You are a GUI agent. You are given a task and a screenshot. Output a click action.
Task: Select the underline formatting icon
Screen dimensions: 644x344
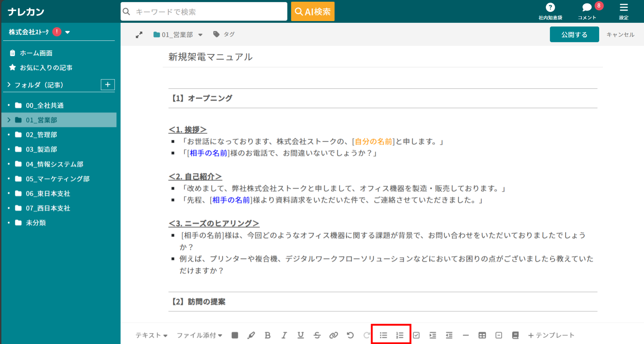coord(300,335)
